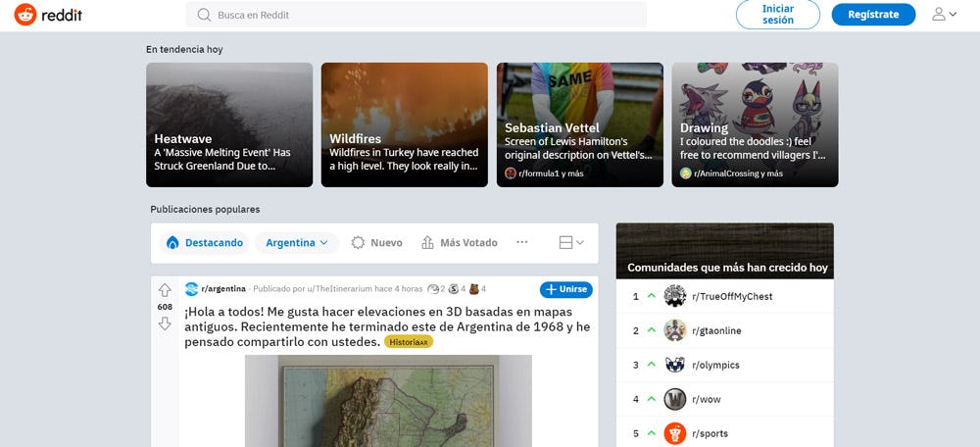Image resolution: width=980 pixels, height=447 pixels.
Task: Click the Busca en Reddit search field
Action: pos(416,15)
